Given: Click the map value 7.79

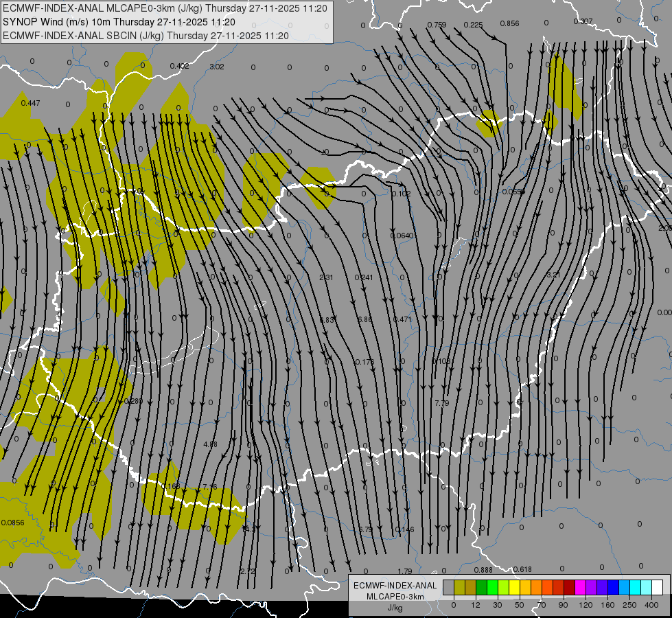Looking at the screenshot, I should pyautogui.click(x=442, y=403).
